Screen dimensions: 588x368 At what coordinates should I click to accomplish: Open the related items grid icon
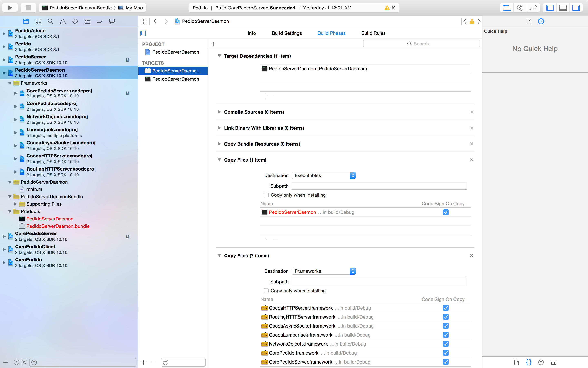coord(144,21)
